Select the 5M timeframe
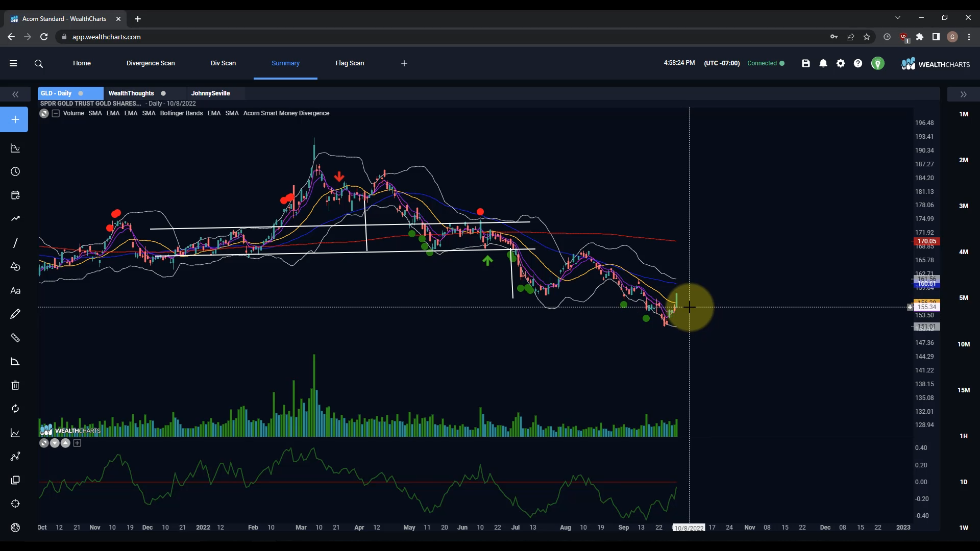This screenshot has width=980, height=551. 964,298
